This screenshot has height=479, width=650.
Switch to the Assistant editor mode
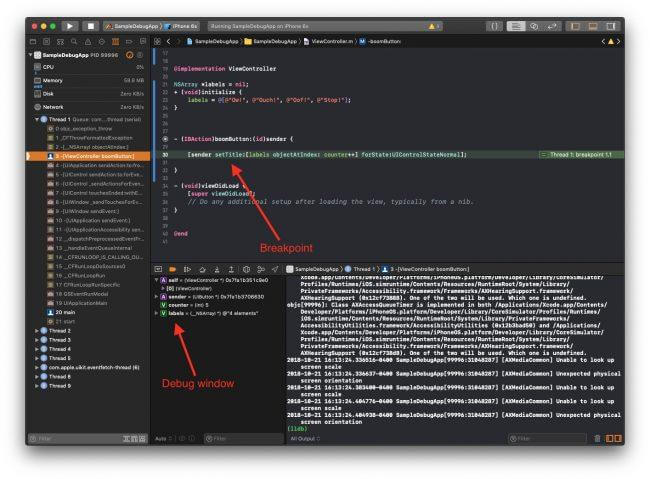(534, 26)
